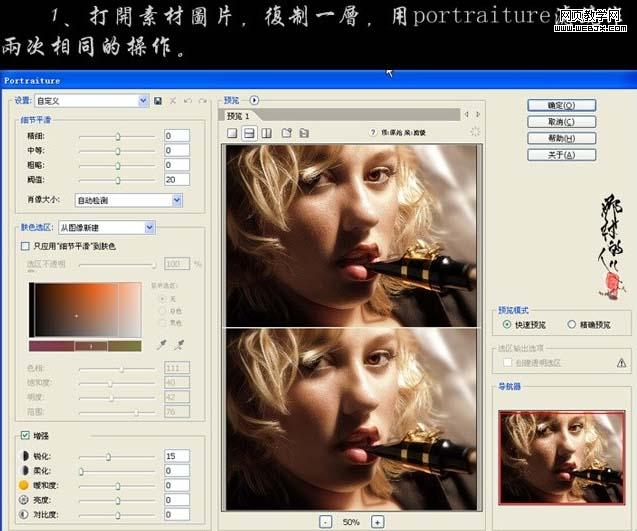Uncheck the 增强 enhancement checkbox
The image size is (637, 531).
25,436
